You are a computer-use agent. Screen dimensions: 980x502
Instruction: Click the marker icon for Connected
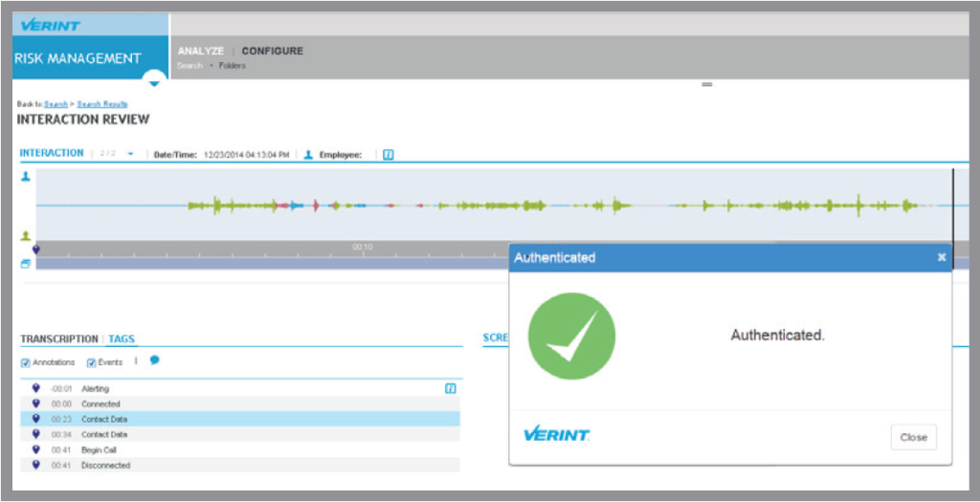coord(36,404)
